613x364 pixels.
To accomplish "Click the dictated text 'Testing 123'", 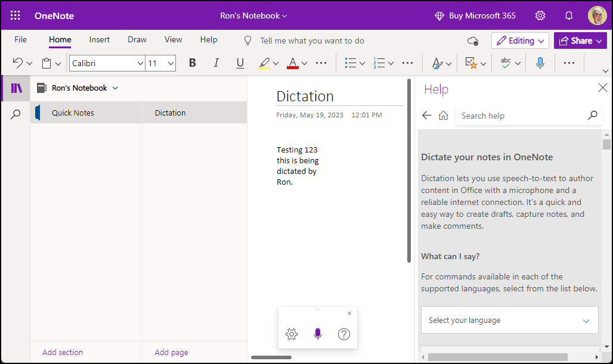I will point(297,150).
